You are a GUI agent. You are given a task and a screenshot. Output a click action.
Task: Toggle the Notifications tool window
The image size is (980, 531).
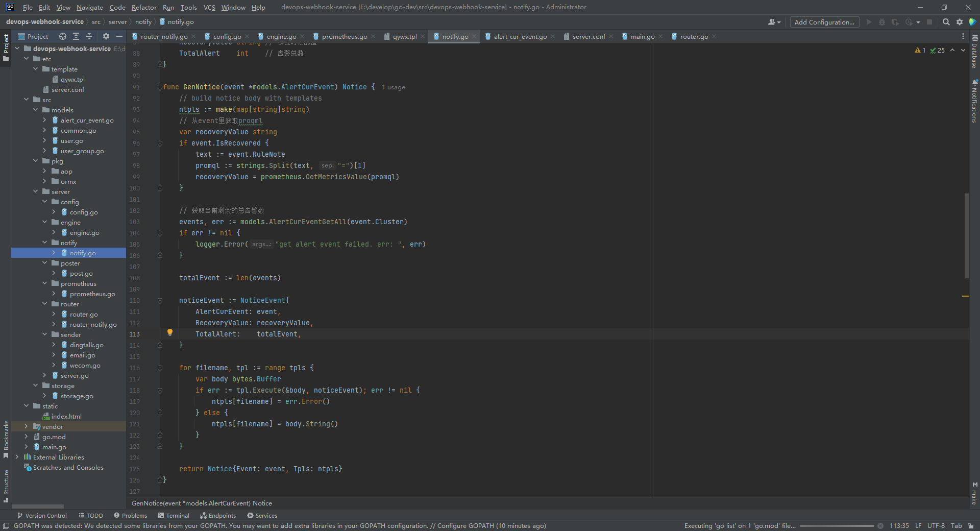974,101
